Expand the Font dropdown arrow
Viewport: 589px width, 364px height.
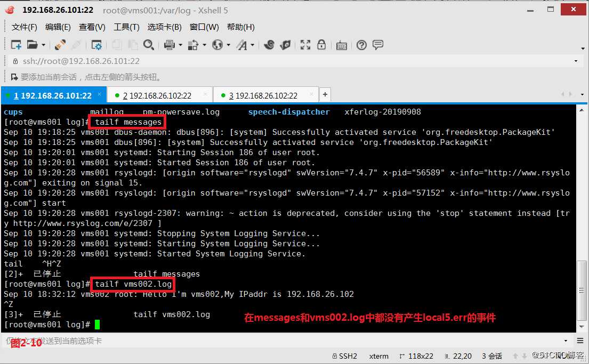click(x=253, y=45)
